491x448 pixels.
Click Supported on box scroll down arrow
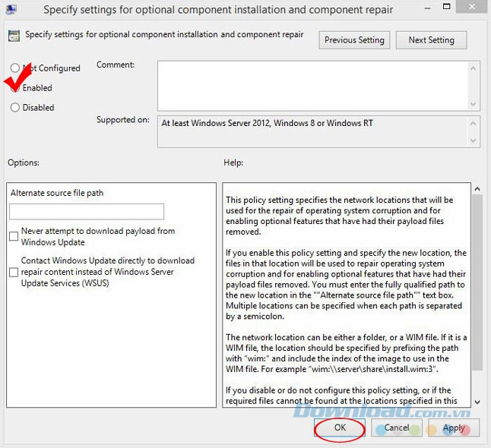pos(474,140)
